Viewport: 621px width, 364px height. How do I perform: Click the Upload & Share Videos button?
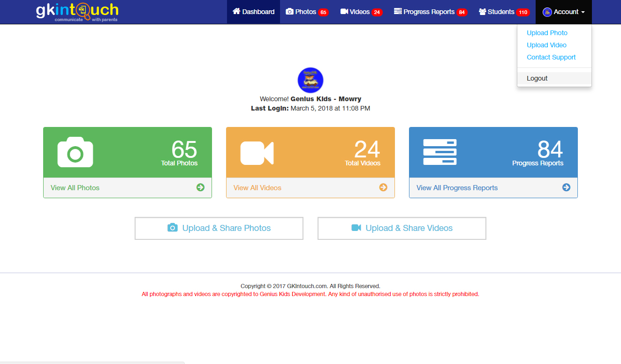(x=402, y=228)
